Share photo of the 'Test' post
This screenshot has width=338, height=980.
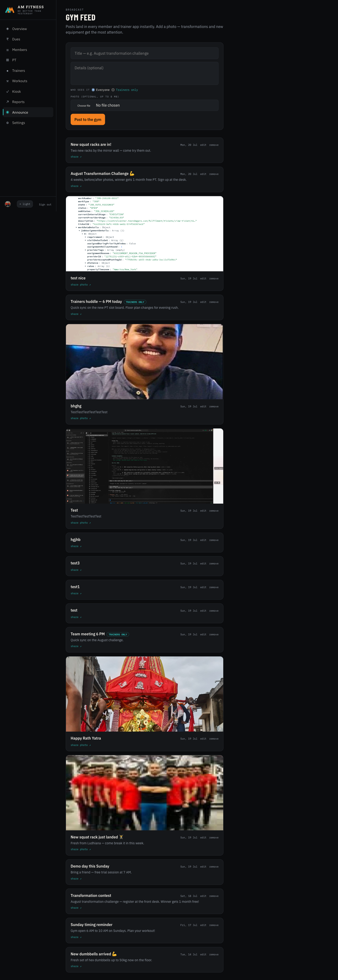(81, 523)
